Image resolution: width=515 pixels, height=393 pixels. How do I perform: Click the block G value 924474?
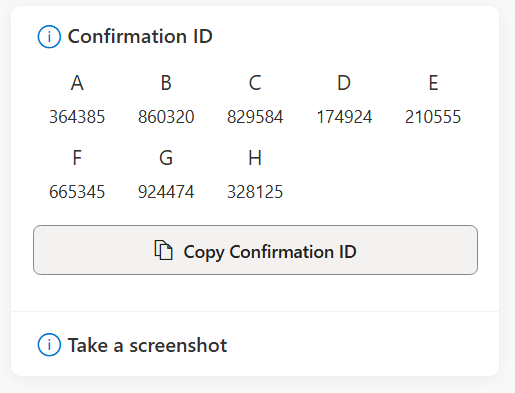pyautogui.click(x=166, y=192)
